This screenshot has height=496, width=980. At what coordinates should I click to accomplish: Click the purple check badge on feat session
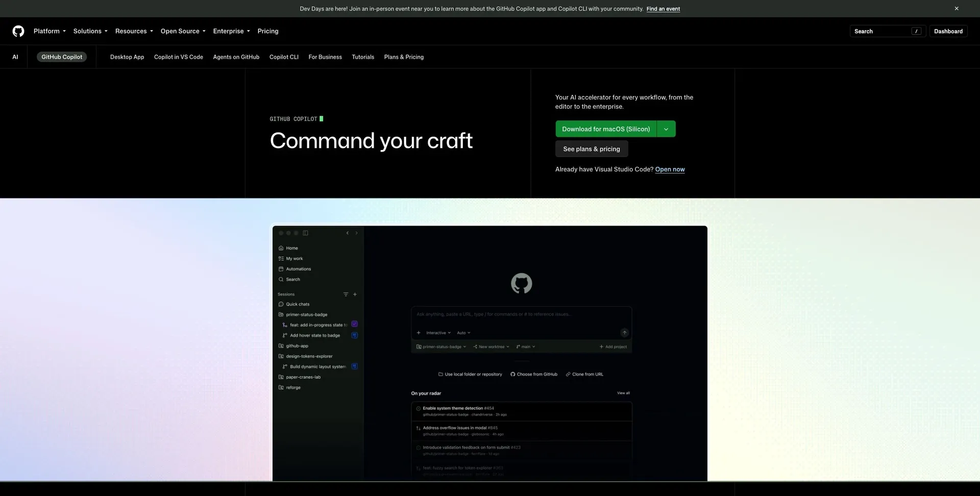tap(355, 324)
